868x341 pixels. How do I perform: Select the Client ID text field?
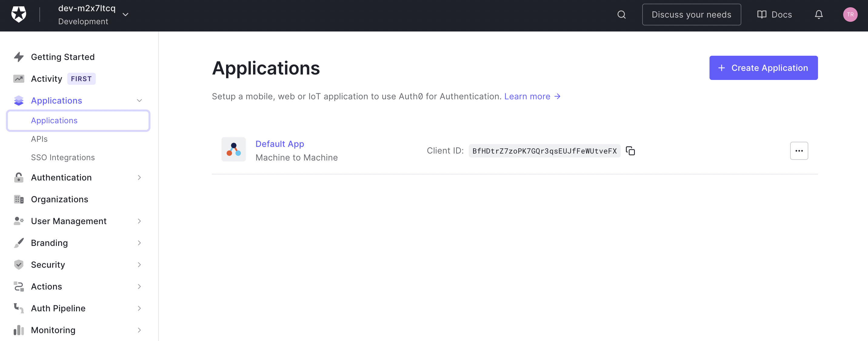544,151
